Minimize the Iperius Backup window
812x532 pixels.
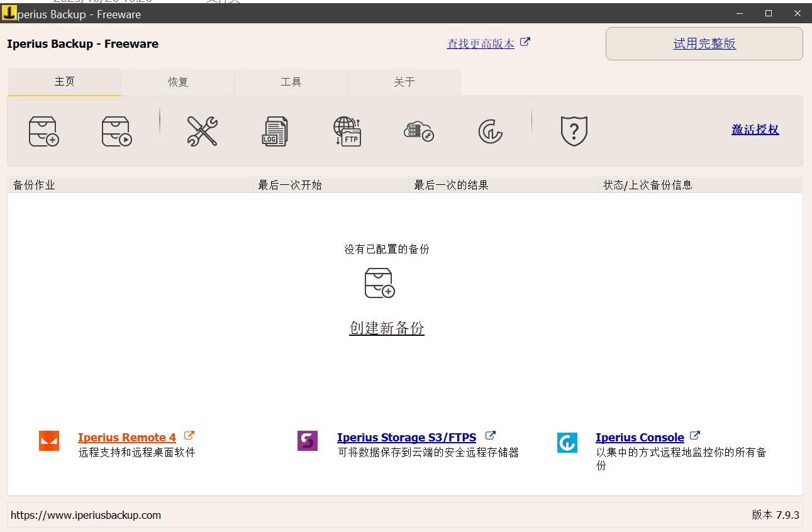tap(740, 13)
